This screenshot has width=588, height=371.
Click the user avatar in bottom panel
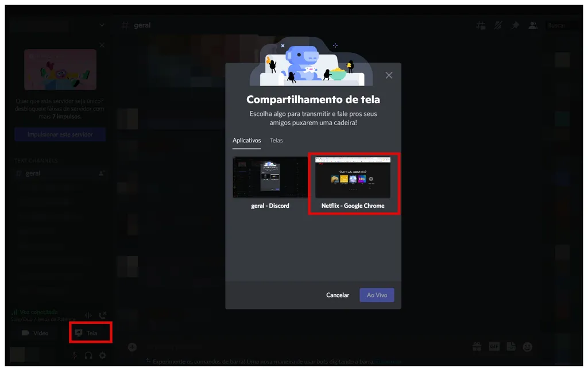(x=17, y=354)
